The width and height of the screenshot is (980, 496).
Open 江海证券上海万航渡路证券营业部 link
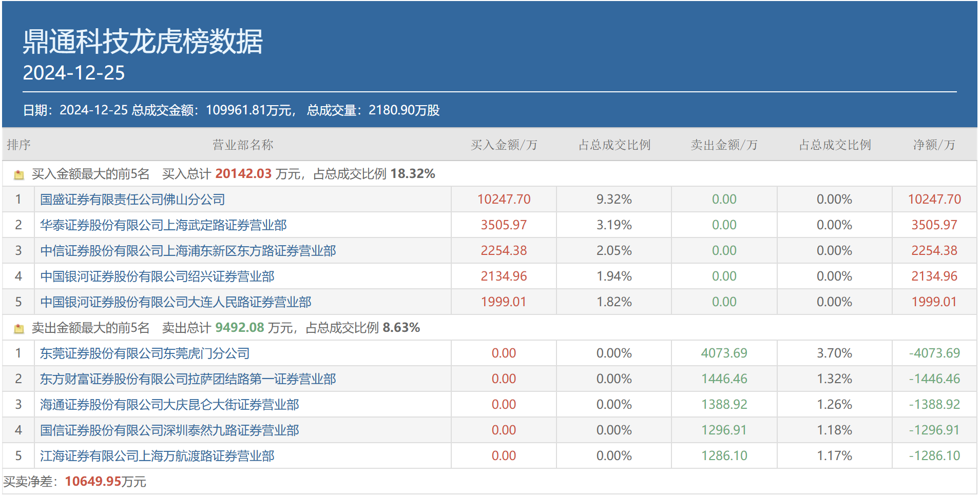click(157, 456)
